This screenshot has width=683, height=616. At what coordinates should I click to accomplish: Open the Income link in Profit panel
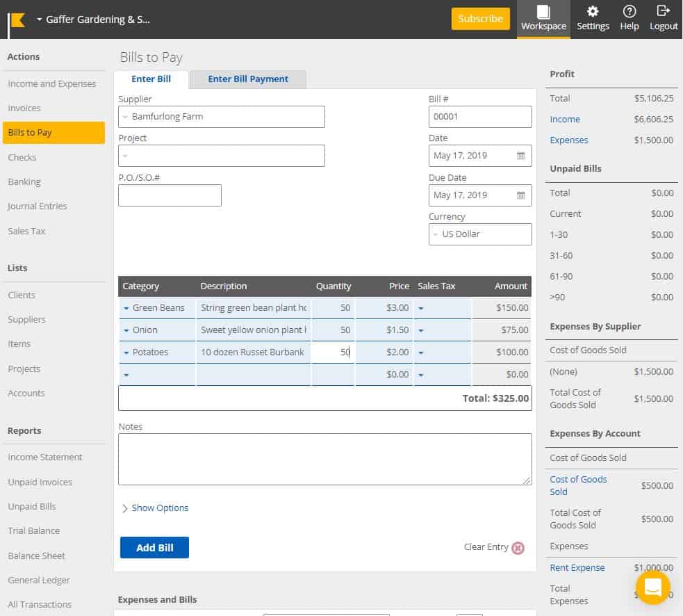point(564,120)
